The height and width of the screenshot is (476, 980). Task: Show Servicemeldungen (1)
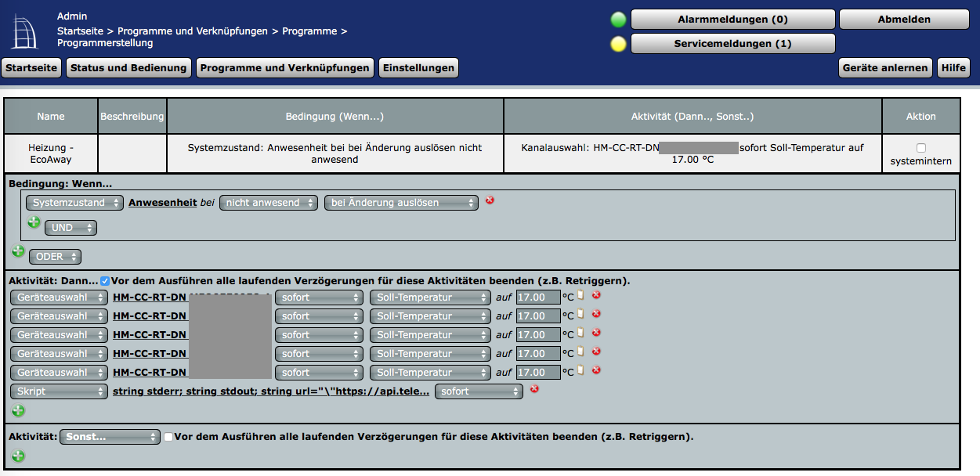(732, 44)
